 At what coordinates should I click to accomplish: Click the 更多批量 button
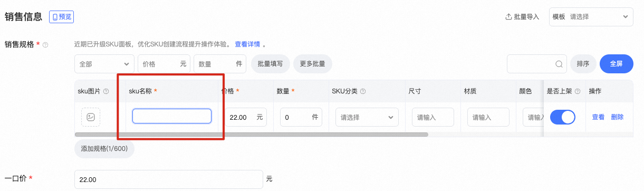click(x=312, y=64)
